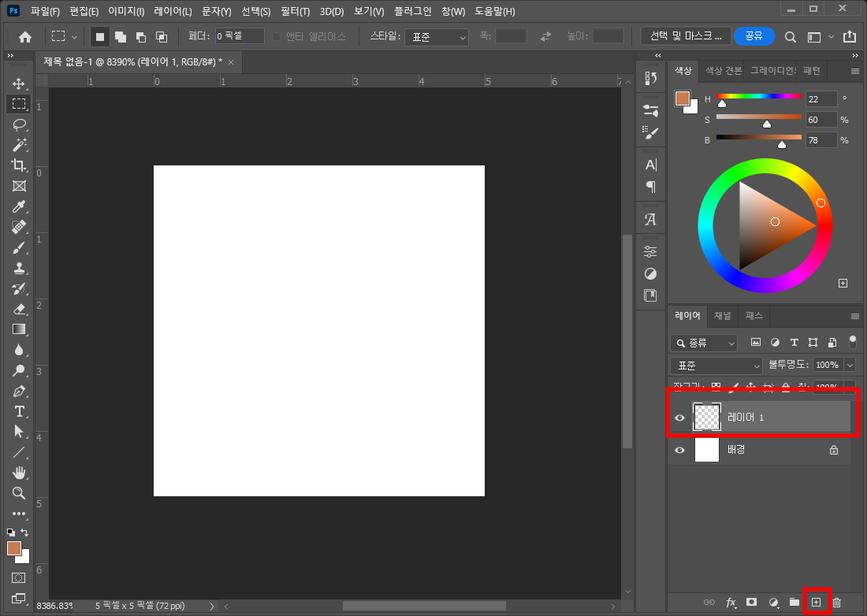Click the foreground color swatch in toolbar

14,548
